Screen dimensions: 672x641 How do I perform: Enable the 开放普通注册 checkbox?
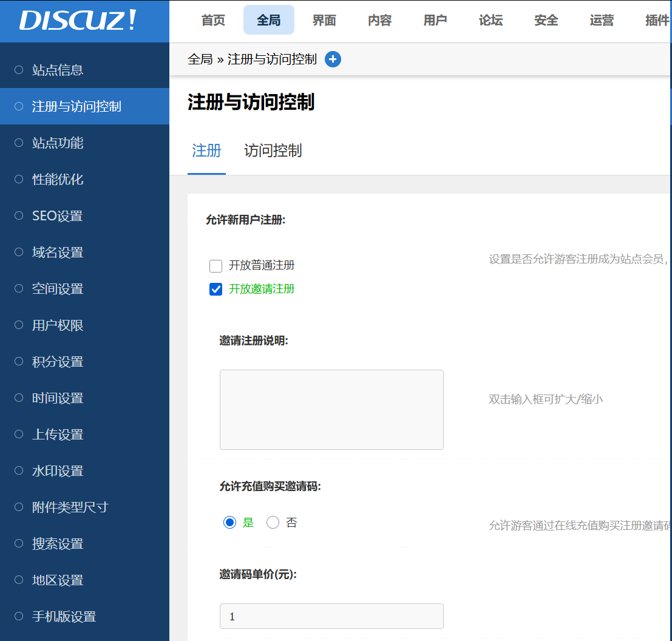point(216,266)
